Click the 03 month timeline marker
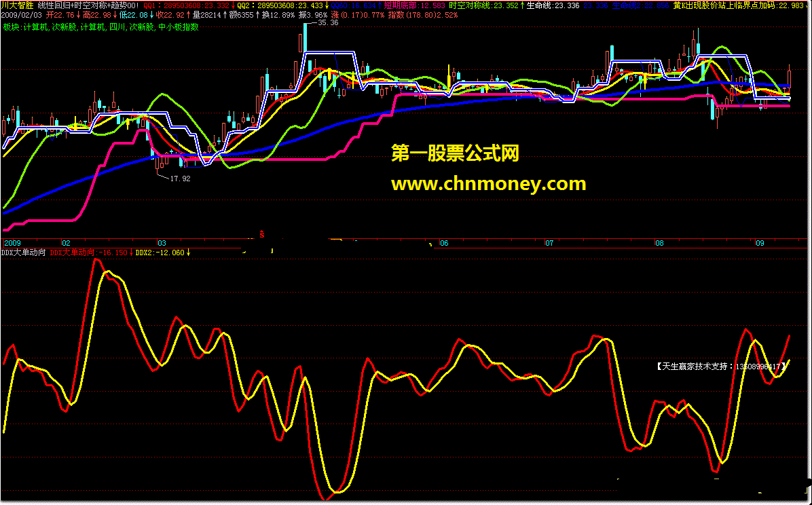 point(162,243)
